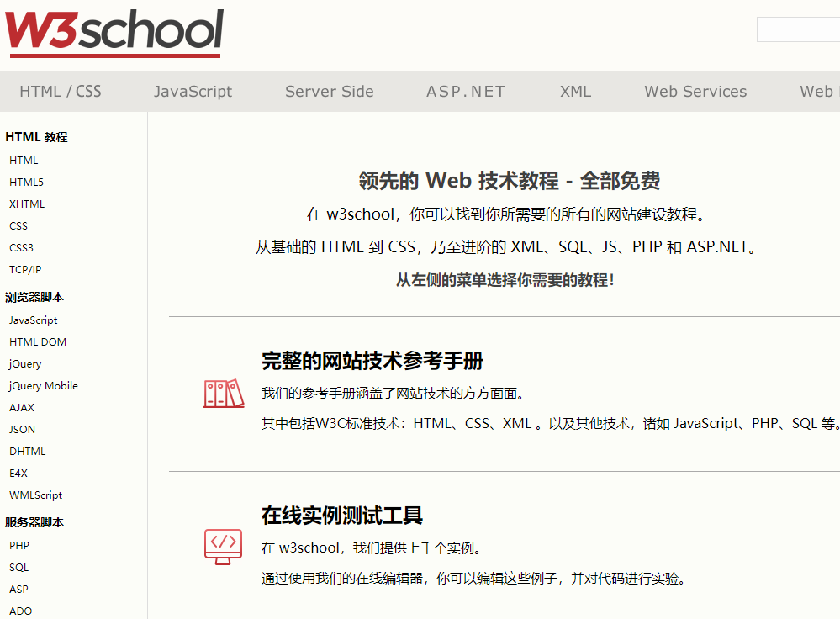Select the Server Side tab

(x=329, y=91)
